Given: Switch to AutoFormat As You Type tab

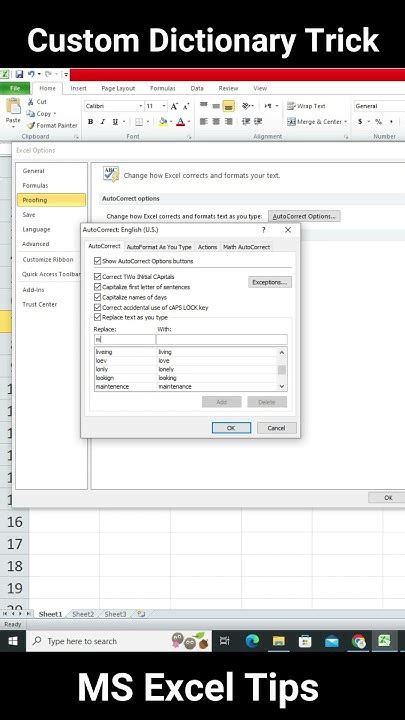Looking at the screenshot, I should pyautogui.click(x=159, y=247).
